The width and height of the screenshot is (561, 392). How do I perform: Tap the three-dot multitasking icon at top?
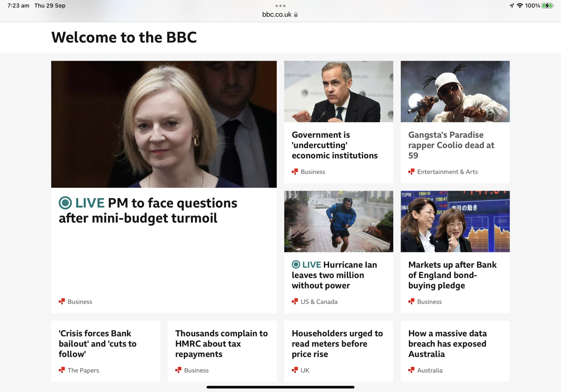click(x=280, y=6)
